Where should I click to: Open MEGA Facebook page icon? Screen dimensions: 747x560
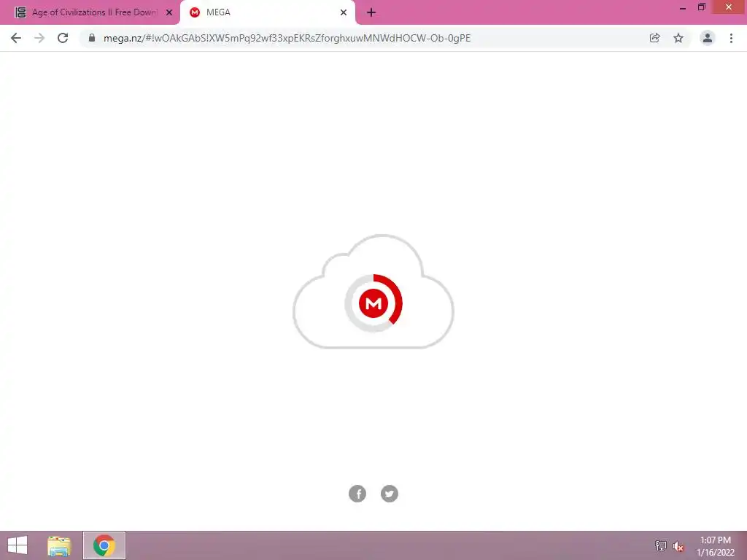point(357,494)
